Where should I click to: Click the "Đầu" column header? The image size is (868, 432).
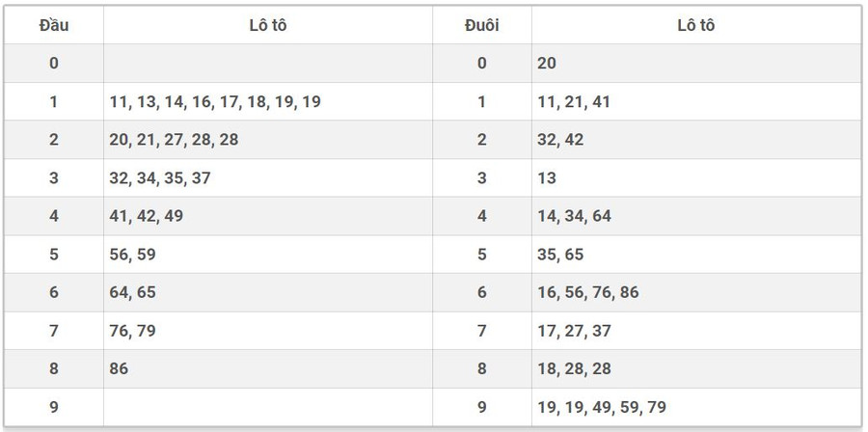click(54, 25)
